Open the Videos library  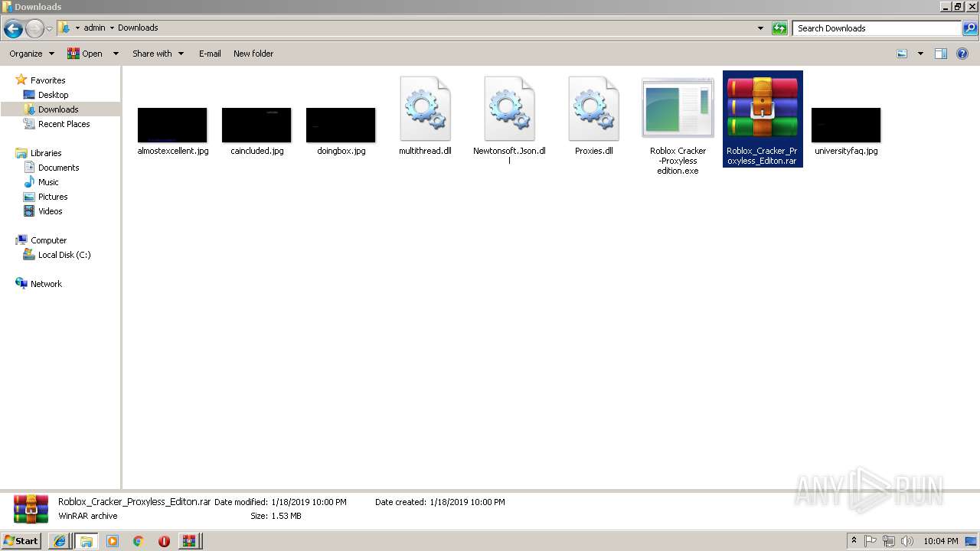(x=50, y=211)
